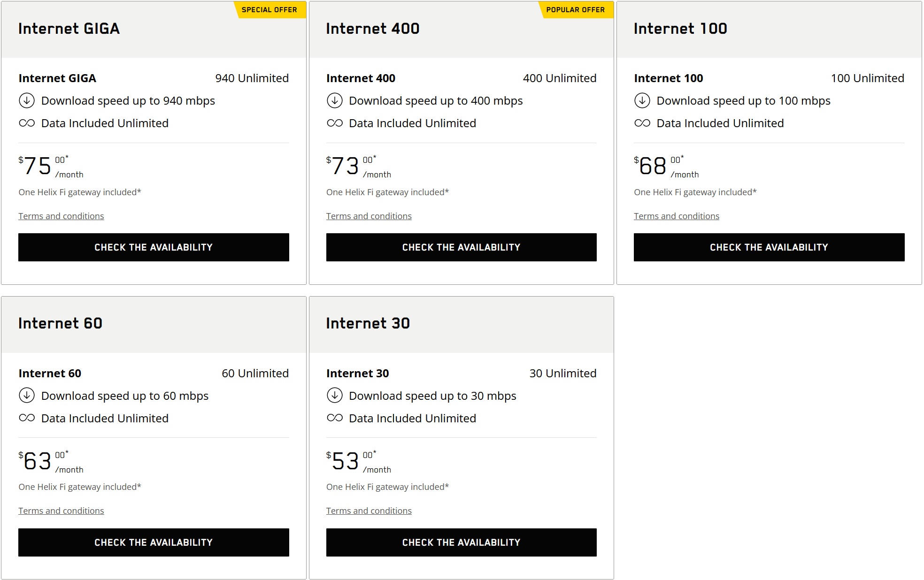The image size is (924, 580).
Task: Open Terms and conditions for Internet 30
Action: tap(369, 511)
